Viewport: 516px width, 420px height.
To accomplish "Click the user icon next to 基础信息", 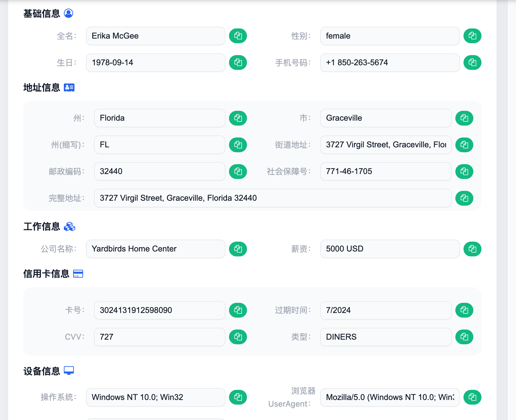I will pos(68,13).
